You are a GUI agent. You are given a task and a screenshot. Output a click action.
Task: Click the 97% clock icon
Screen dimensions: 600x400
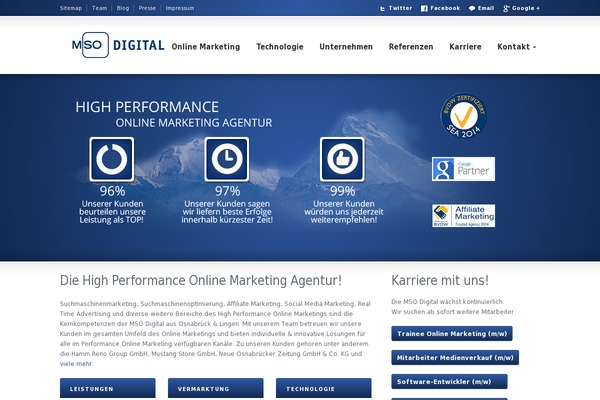pos(227,159)
